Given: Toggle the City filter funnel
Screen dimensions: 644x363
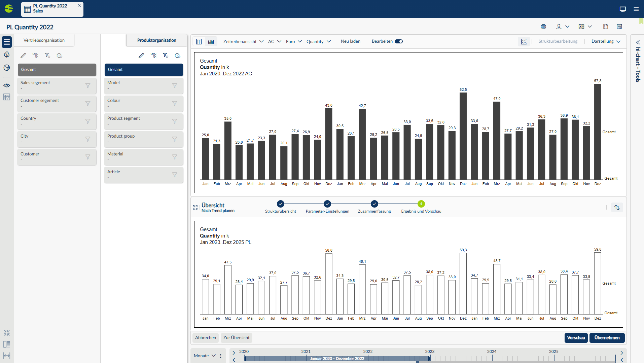Looking at the screenshot, I should (88, 139).
